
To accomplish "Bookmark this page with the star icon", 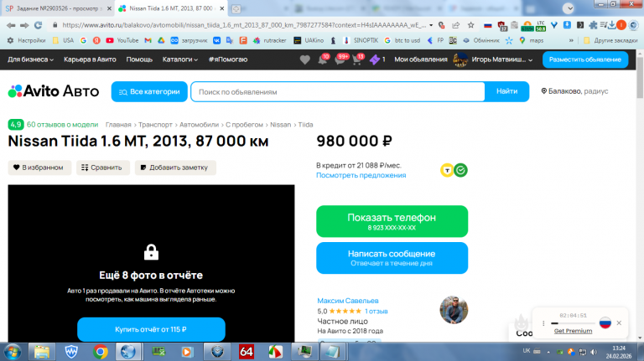I will coord(470,25).
